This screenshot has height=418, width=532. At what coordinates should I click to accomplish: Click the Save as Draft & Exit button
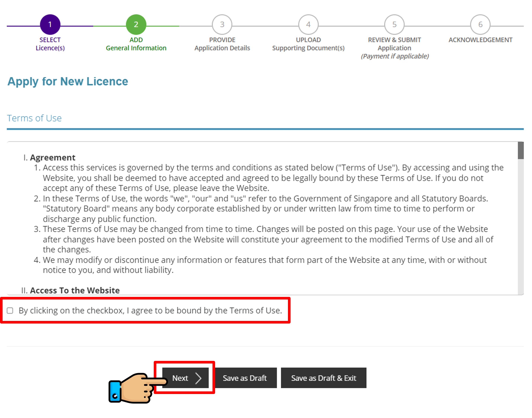pos(323,378)
